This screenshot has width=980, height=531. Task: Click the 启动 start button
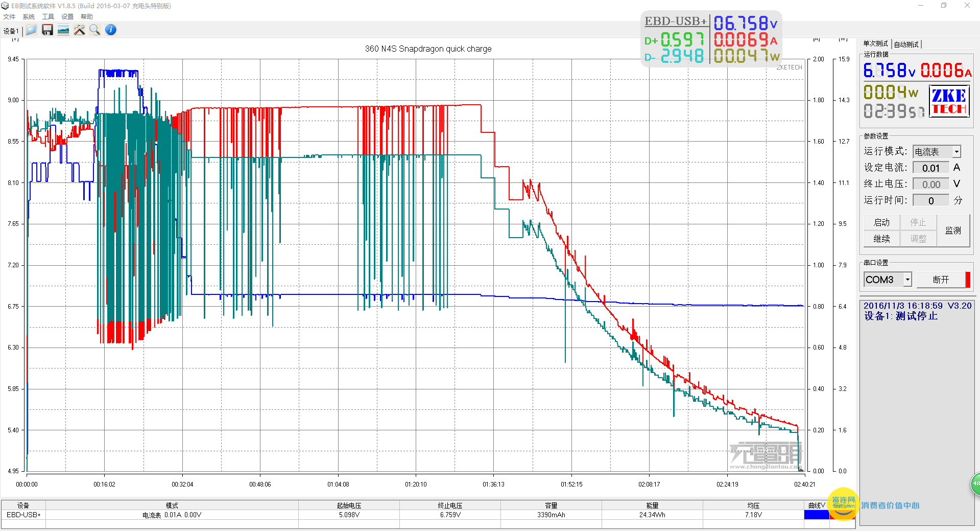coord(882,222)
